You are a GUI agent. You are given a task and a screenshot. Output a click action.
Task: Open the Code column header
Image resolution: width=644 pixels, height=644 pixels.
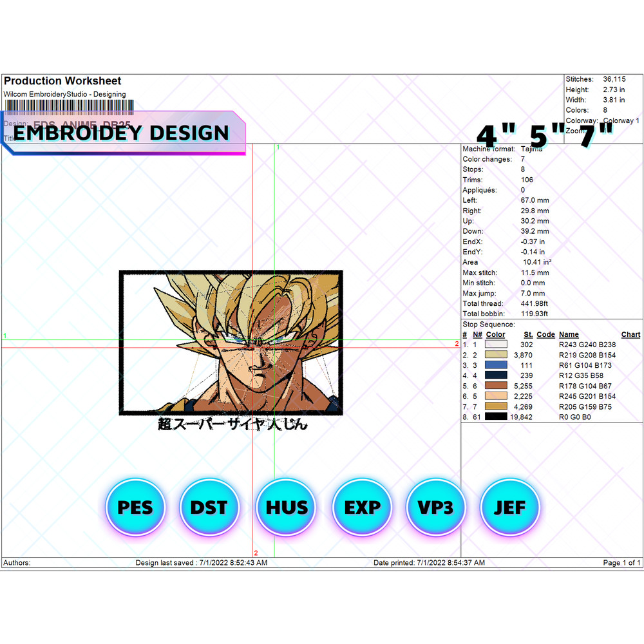pyautogui.click(x=545, y=334)
